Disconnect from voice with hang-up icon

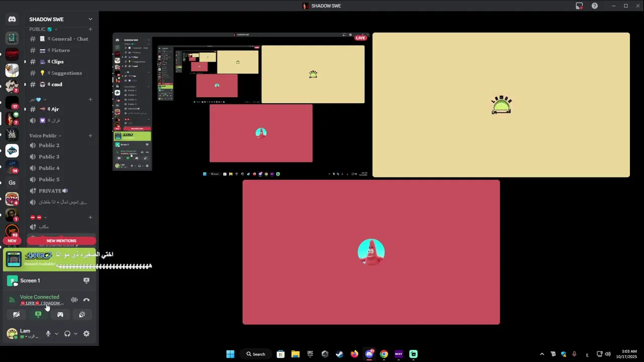87,300
